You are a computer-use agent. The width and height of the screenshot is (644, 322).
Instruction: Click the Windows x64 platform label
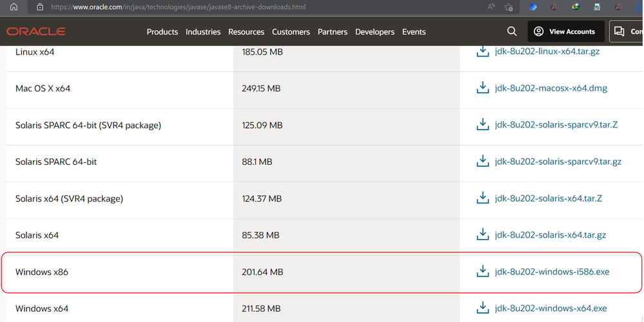(x=42, y=308)
